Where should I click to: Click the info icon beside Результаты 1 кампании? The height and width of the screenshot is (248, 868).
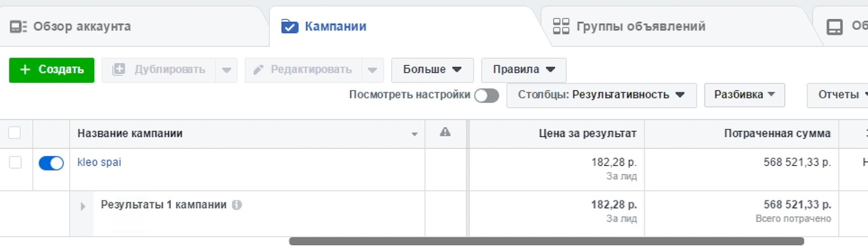pyautogui.click(x=237, y=205)
